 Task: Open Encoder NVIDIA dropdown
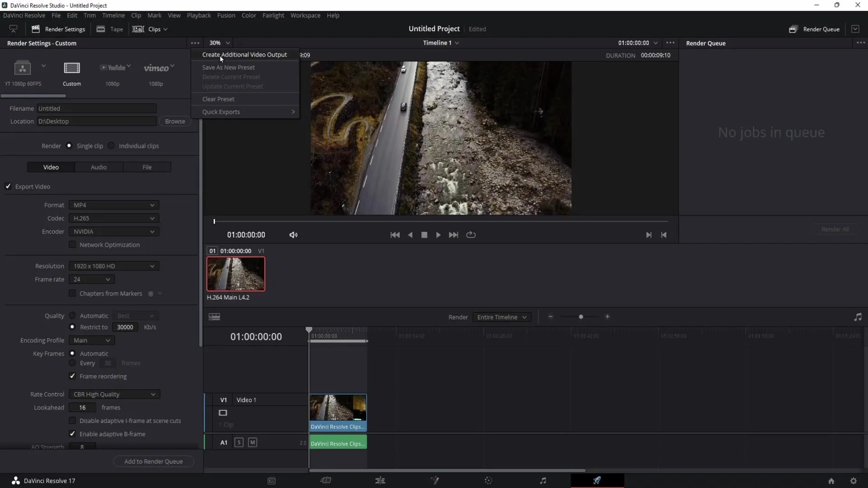coord(114,232)
